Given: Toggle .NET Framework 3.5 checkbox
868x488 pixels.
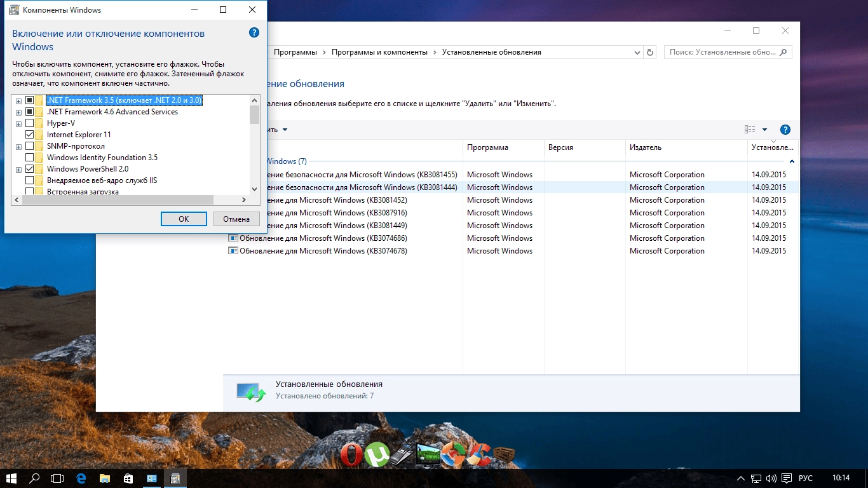Looking at the screenshot, I should [x=29, y=100].
